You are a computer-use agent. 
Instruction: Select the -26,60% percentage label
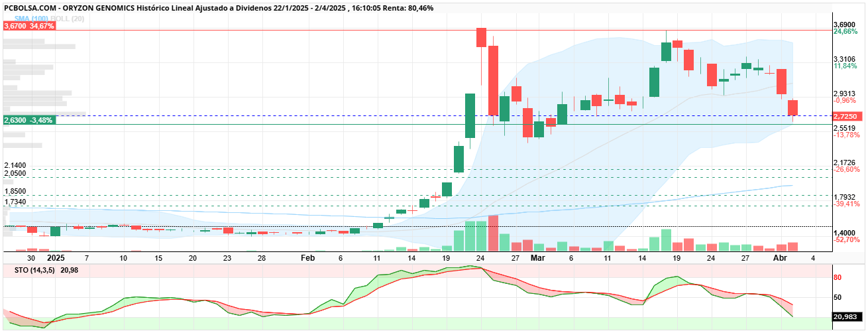847,170
